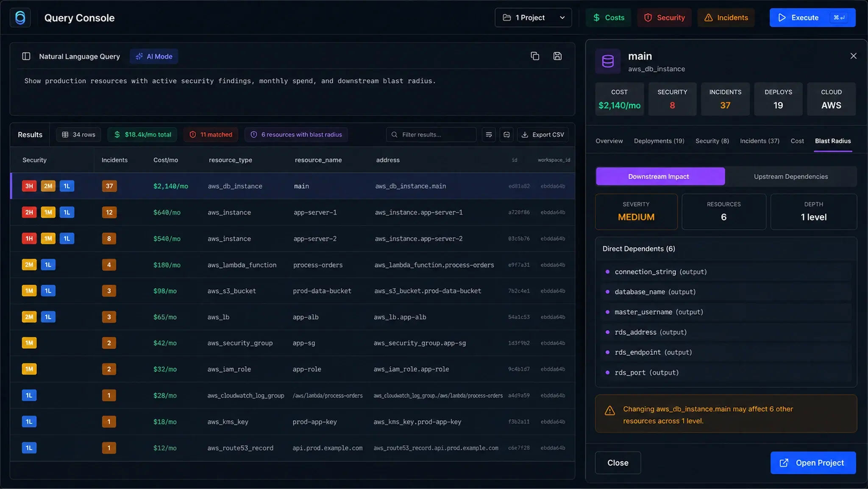
Task: Click the SECURITY 8 stat card
Action: coord(672,99)
